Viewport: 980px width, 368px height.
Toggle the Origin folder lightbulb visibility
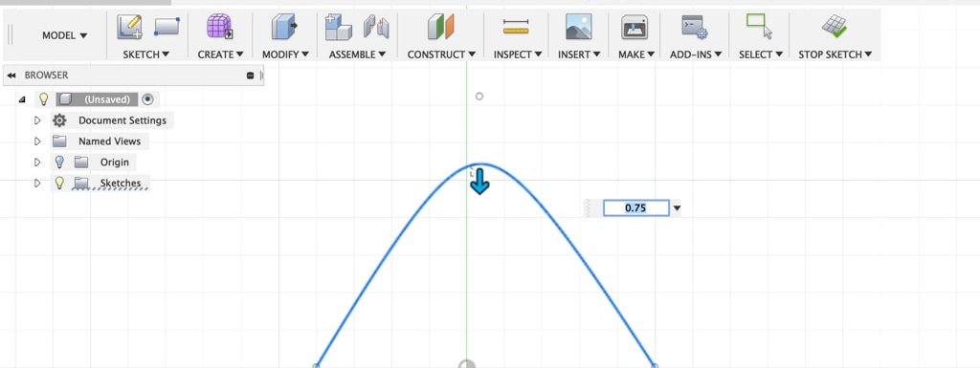pos(59,162)
